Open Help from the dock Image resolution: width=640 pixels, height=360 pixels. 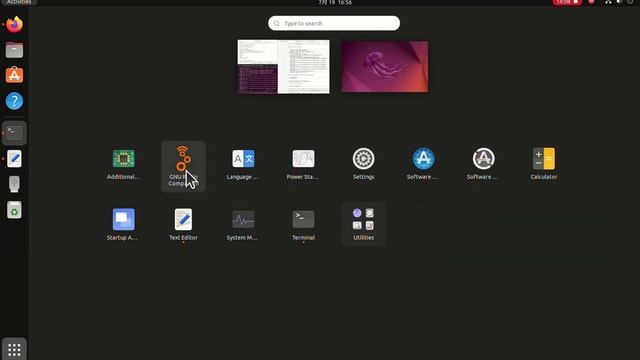click(14, 101)
